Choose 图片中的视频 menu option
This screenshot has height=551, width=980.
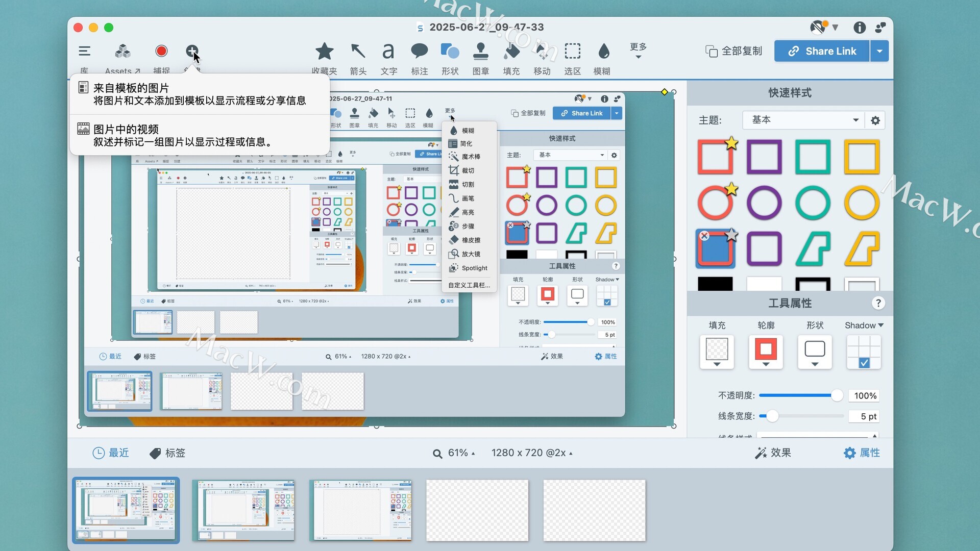point(200,135)
